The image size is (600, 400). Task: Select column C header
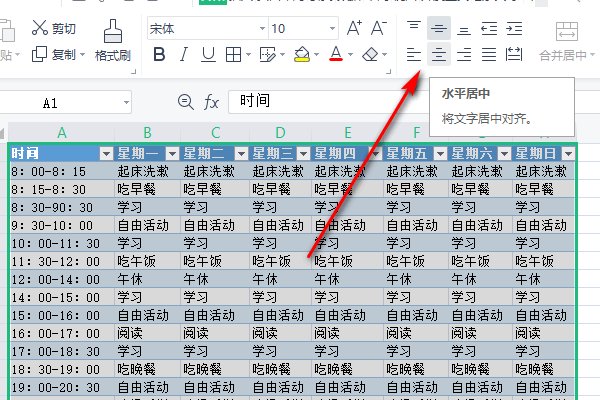click(x=215, y=133)
